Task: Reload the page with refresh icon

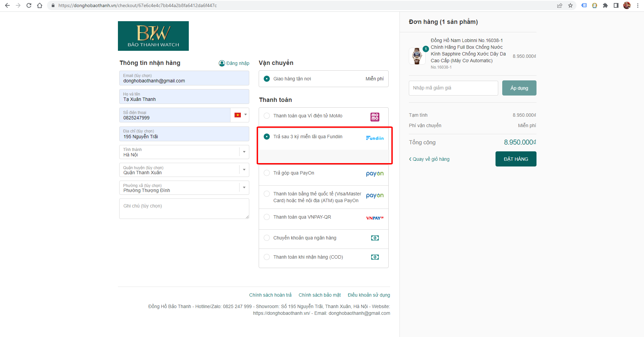Action: coord(29,5)
